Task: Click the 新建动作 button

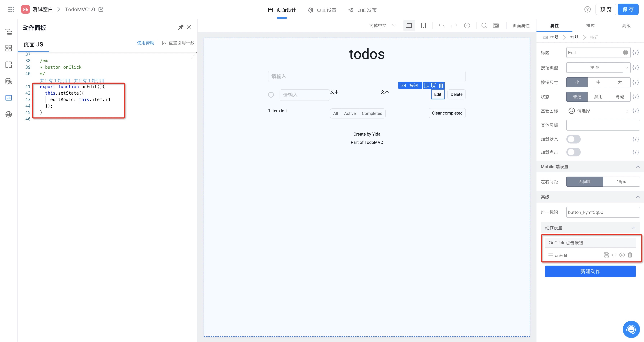Action: pyautogui.click(x=590, y=271)
